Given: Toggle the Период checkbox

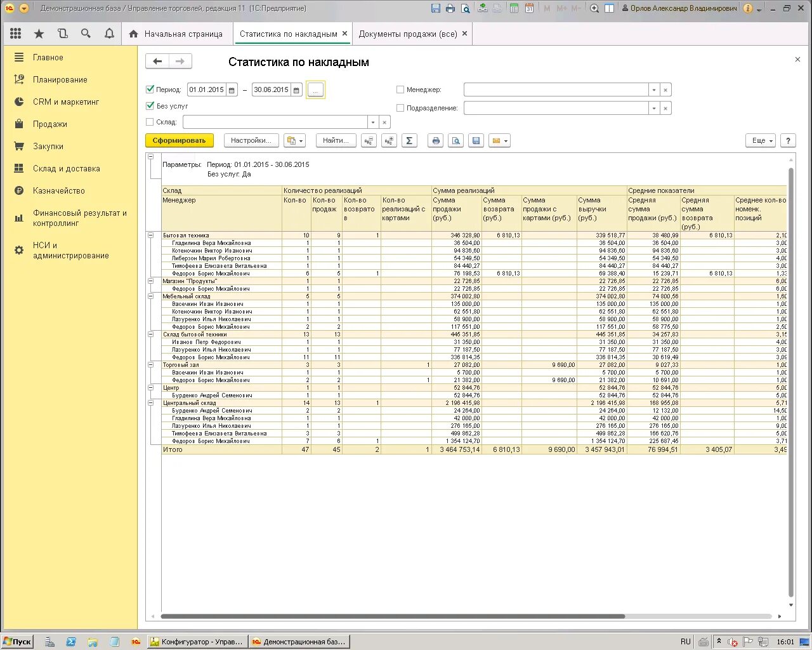Looking at the screenshot, I should pos(150,90).
